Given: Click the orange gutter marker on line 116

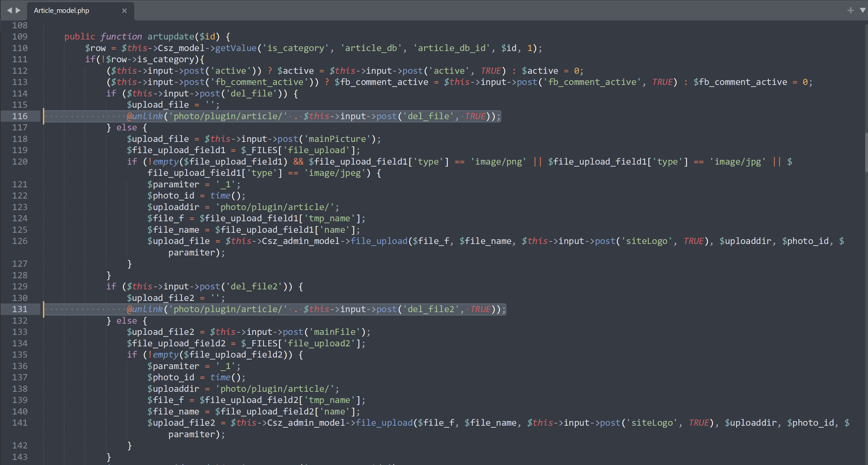Looking at the screenshot, I should point(43,116).
